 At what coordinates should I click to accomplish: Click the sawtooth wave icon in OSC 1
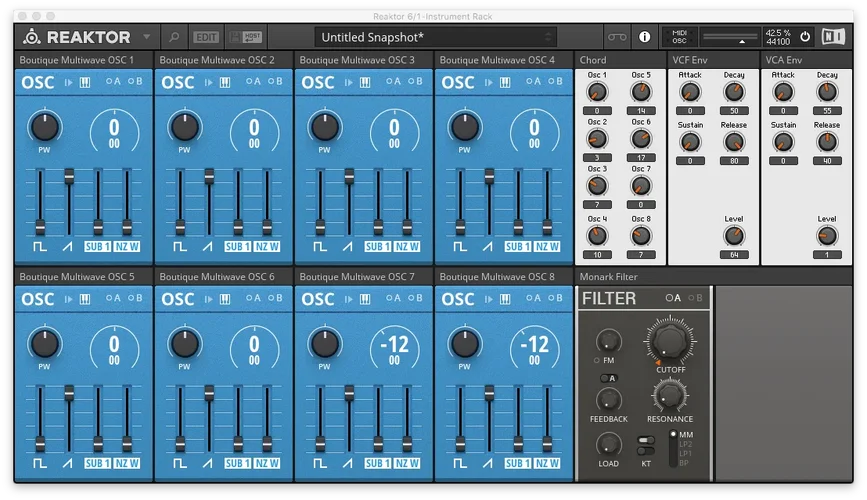tap(67, 246)
